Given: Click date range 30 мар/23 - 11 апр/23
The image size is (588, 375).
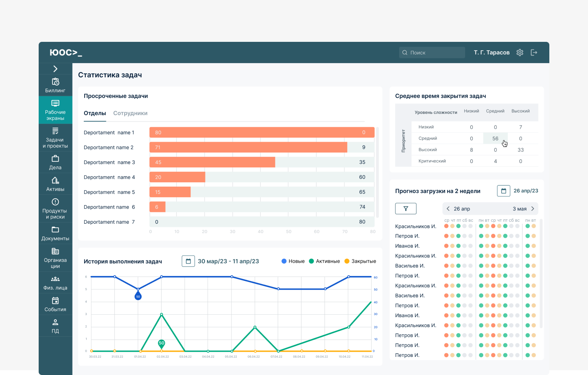Looking at the screenshot, I should click(228, 262).
